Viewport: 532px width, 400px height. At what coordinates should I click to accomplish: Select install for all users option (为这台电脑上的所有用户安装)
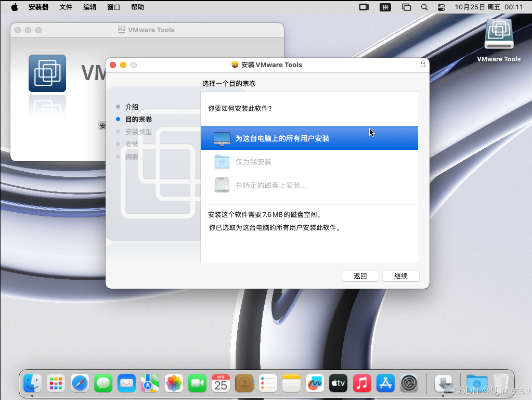pos(309,138)
